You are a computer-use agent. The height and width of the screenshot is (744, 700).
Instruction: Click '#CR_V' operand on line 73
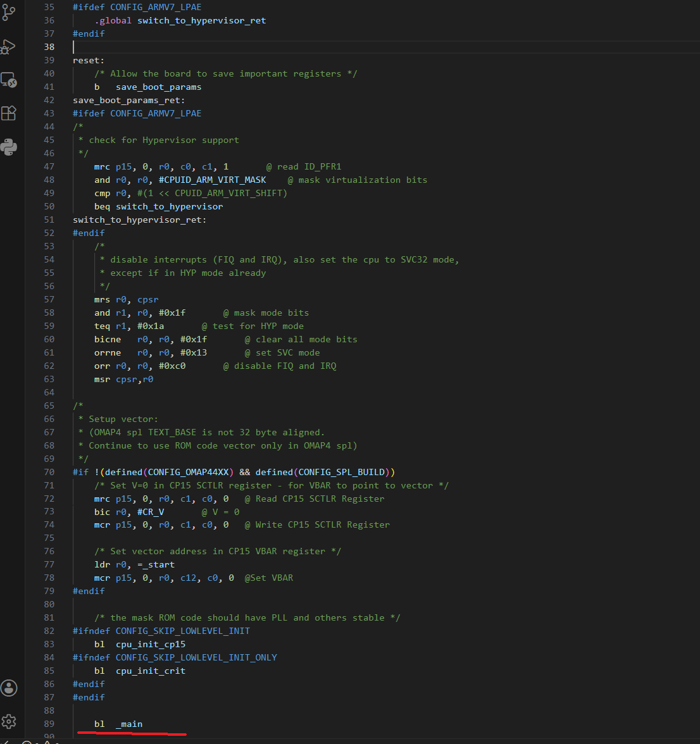click(151, 512)
